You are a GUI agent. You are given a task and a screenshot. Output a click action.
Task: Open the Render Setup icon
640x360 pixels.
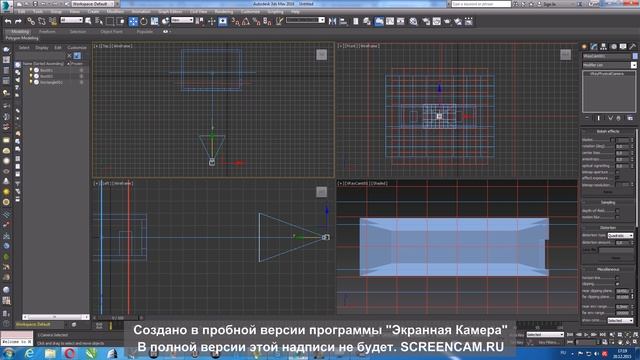426,21
